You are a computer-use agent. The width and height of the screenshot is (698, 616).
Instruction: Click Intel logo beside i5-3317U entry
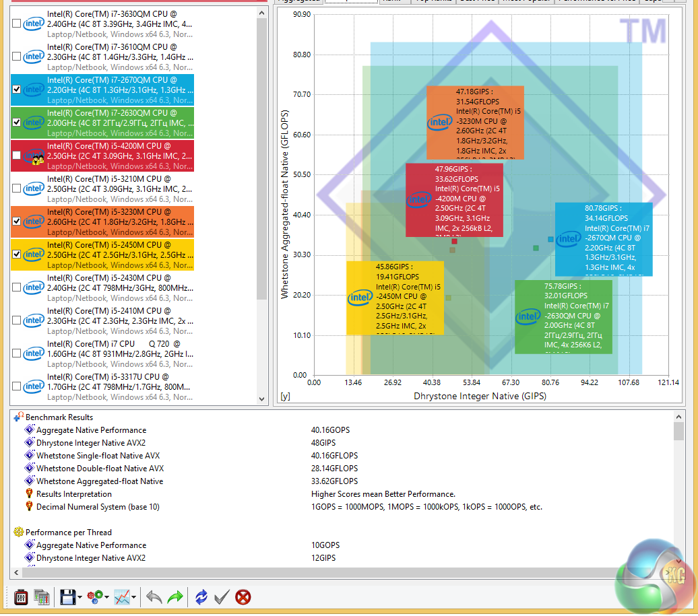(x=34, y=386)
